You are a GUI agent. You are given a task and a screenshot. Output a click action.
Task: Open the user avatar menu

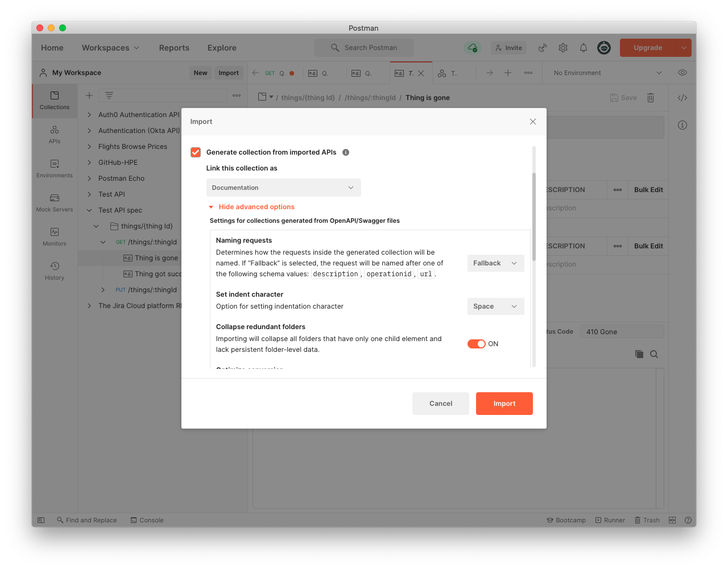[x=604, y=48]
